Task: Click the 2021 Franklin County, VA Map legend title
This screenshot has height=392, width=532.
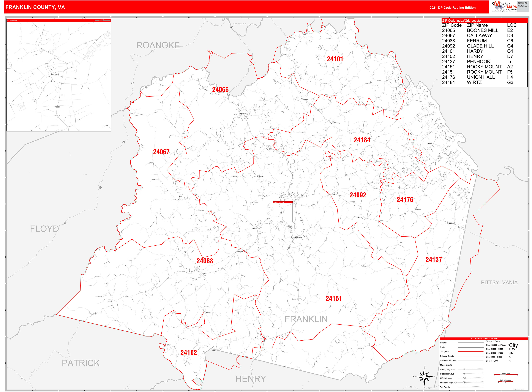Action: coord(484,339)
